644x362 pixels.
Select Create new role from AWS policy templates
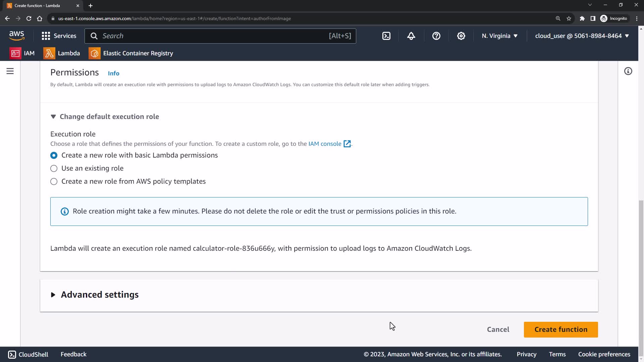54,181
